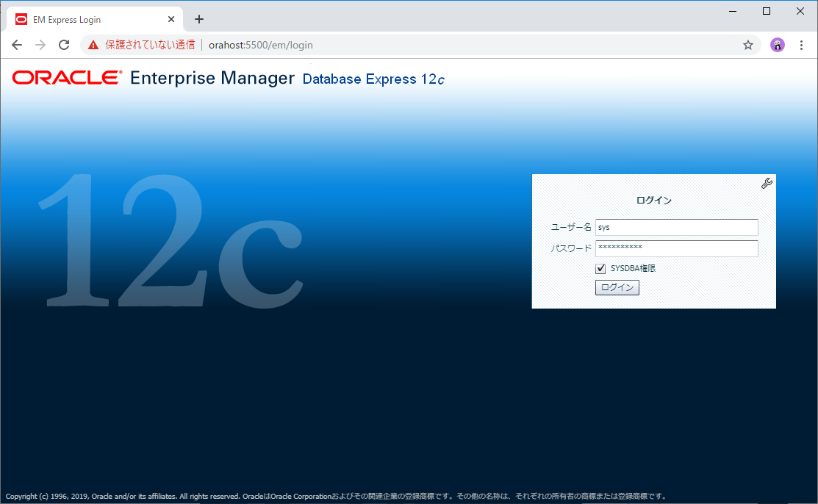Image resolution: width=818 pixels, height=504 pixels.
Task: Click the wrench settings icon in login box
Action: (767, 183)
